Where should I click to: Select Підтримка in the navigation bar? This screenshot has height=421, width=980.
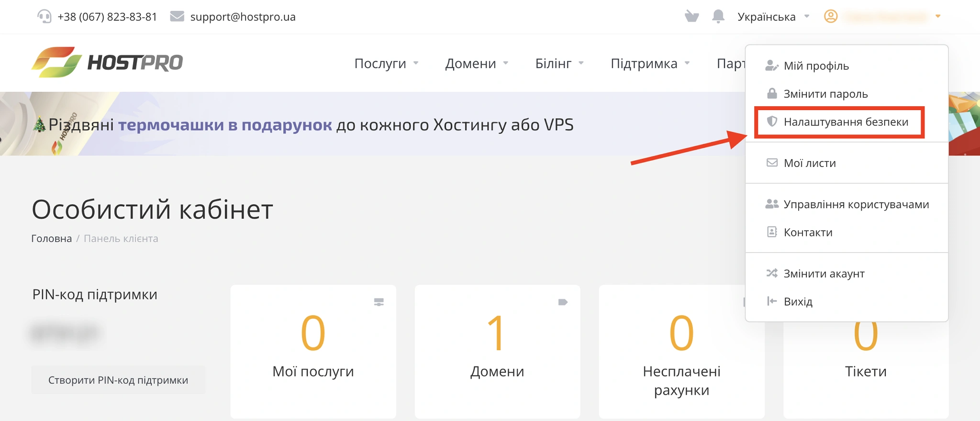(644, 63)
